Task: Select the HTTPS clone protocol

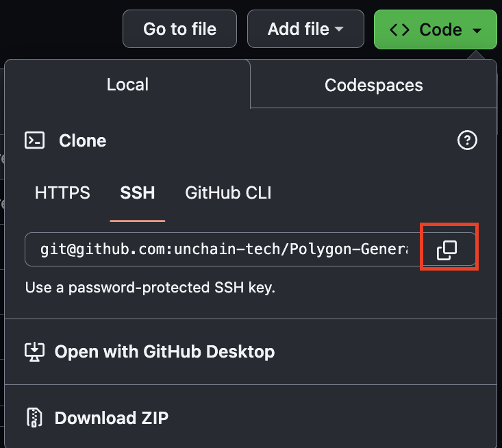Action: pyautogui.click(x=62, y=192)
